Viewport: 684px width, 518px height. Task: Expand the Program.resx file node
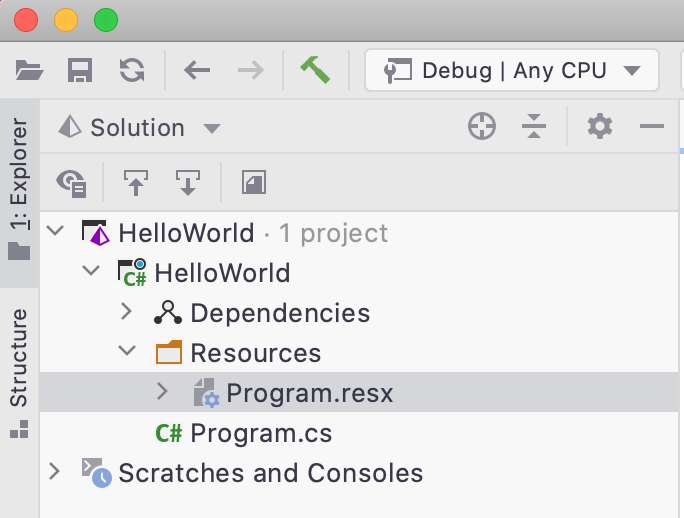[162, 393]
